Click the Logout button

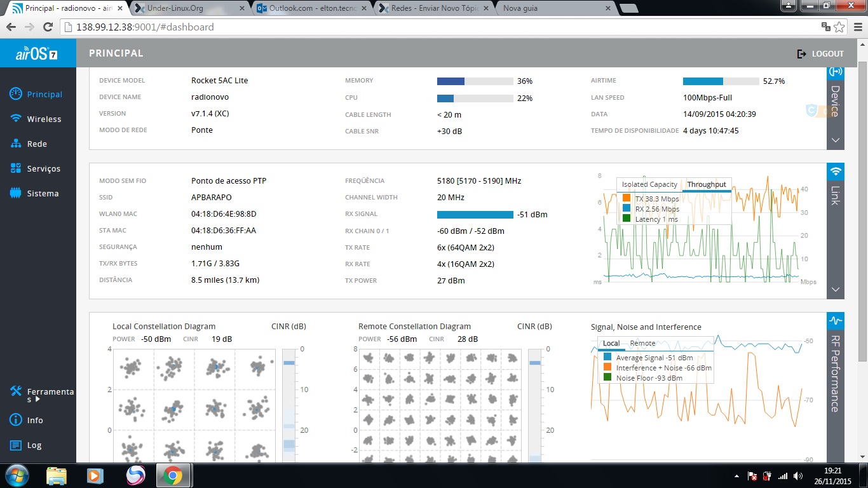(x=820, y=54)
